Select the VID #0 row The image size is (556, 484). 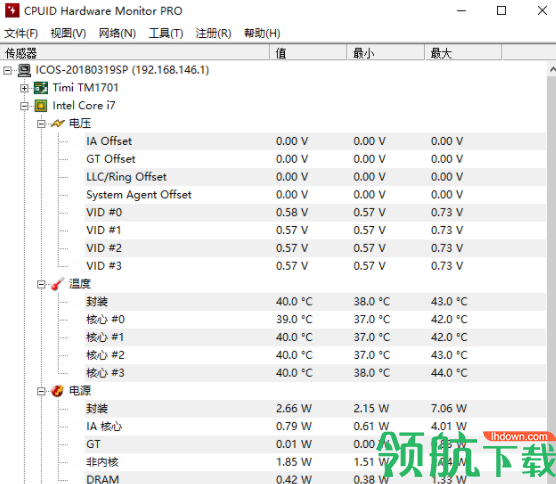click(x=315, y=212)
